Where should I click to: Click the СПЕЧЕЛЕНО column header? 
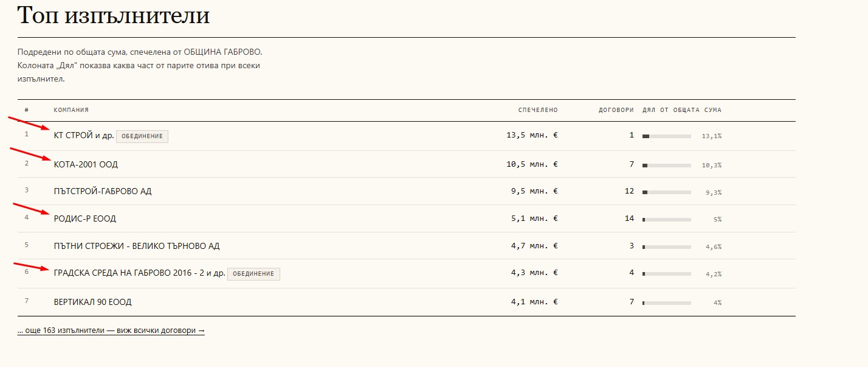coord(538,110)
